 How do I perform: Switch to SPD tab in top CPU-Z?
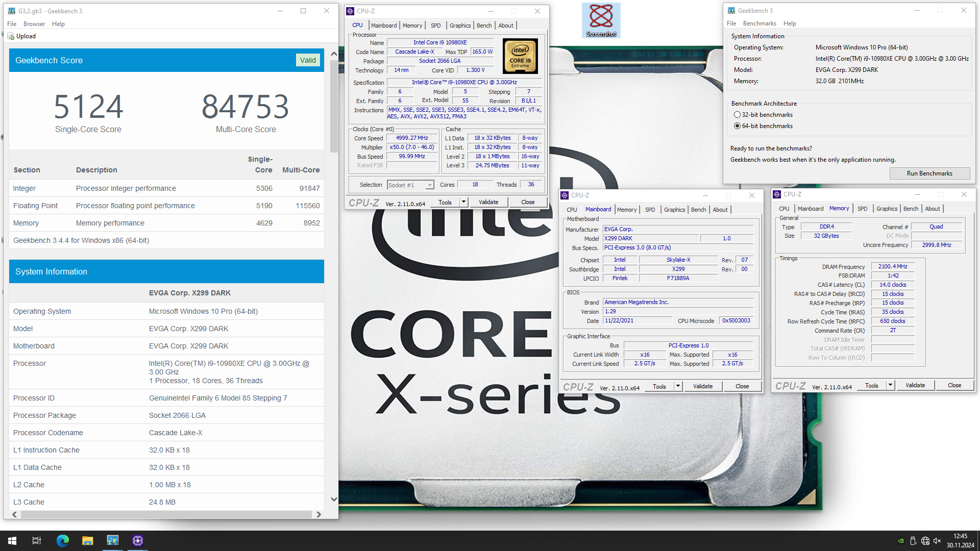pos(435,26)
